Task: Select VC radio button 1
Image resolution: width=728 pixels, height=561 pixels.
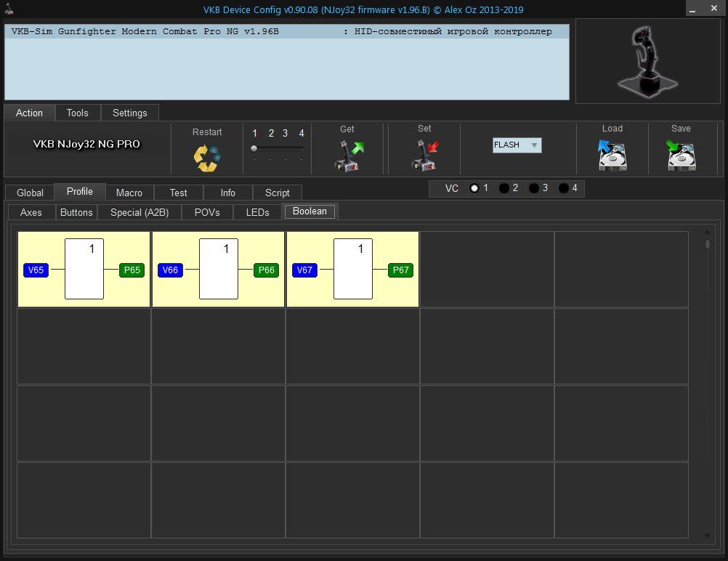Action: [x=474, y=188]
